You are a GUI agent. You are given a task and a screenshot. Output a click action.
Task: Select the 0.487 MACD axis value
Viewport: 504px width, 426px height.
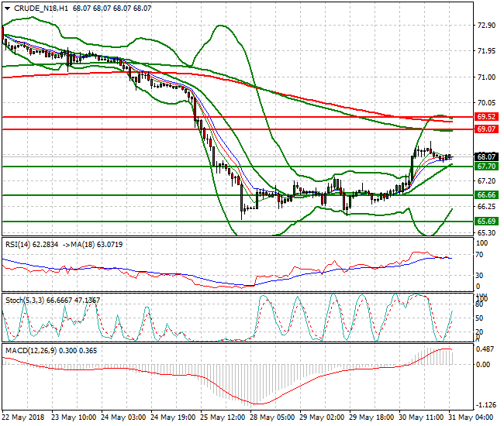click(485, 349)
